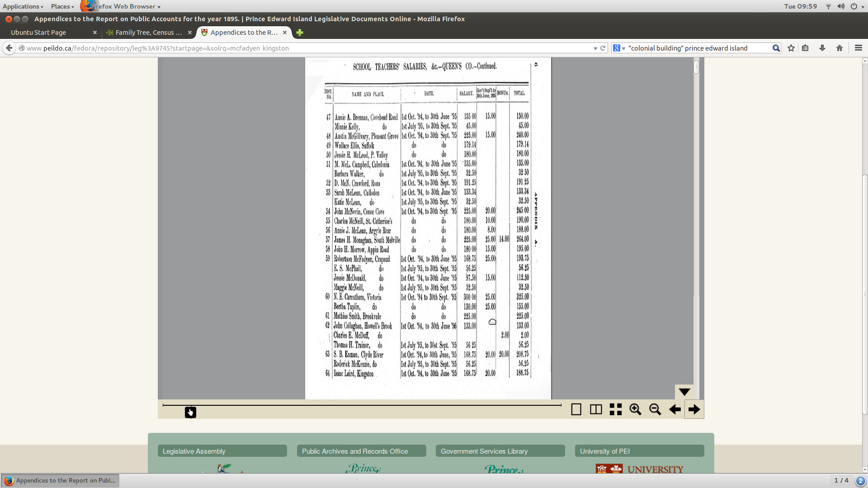This screenshot has width=868, height=488.
Task: Switch to single page view
Action: (576, 409)
